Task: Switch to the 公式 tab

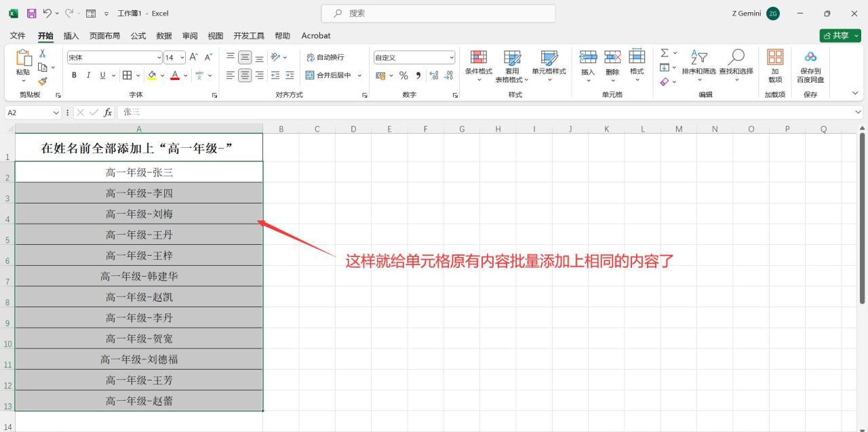Action: pos(138,35)
